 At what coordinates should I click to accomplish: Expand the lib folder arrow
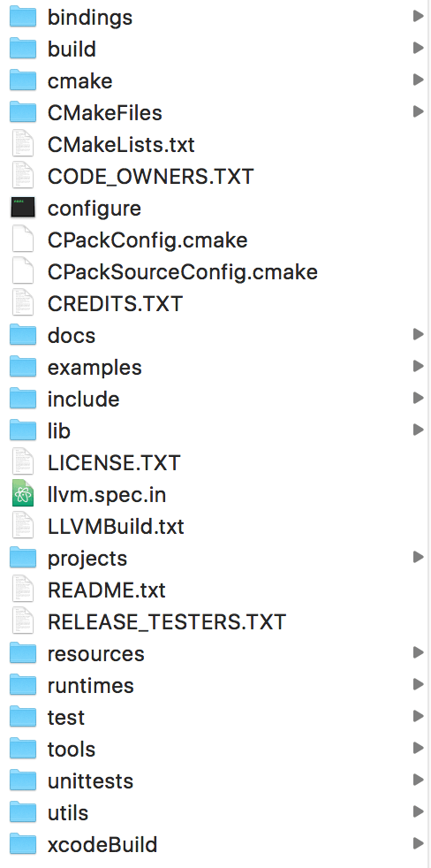419,430
